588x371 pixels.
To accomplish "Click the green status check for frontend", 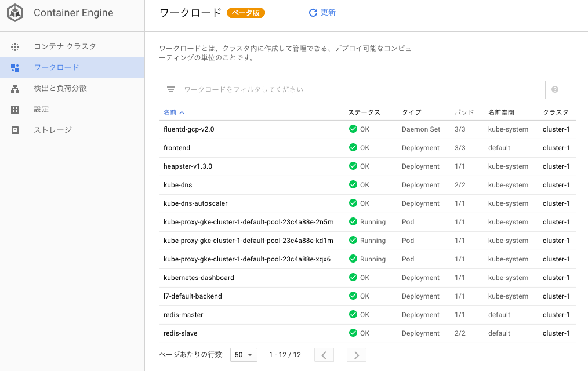I will coord(353,147).
